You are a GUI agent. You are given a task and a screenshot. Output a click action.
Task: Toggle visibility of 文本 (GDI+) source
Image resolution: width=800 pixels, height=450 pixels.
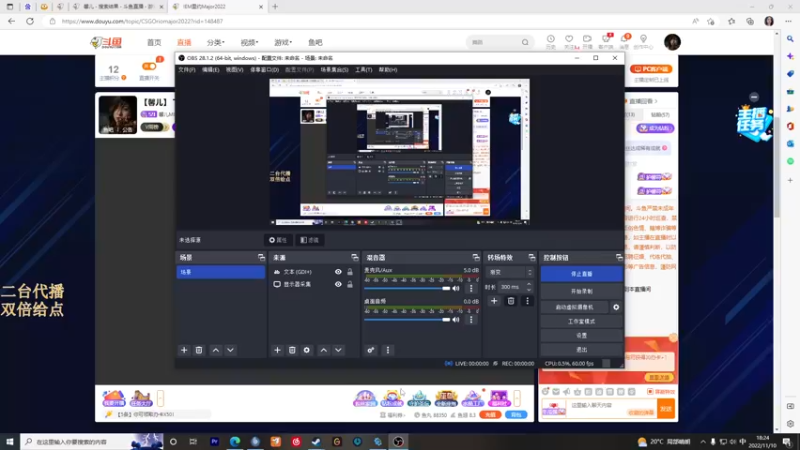[338, 272]
